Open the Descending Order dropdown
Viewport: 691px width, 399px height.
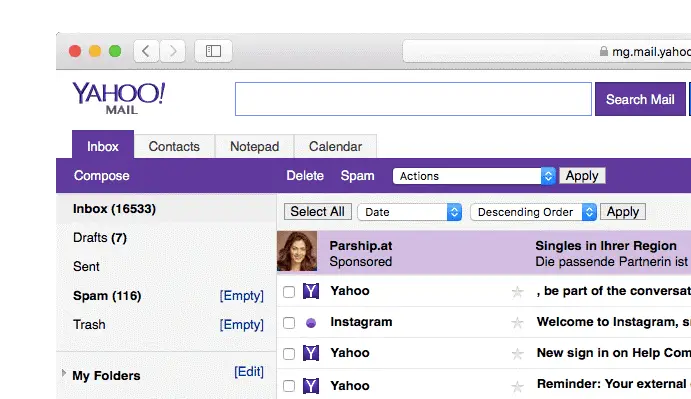[x=533, y=212]
